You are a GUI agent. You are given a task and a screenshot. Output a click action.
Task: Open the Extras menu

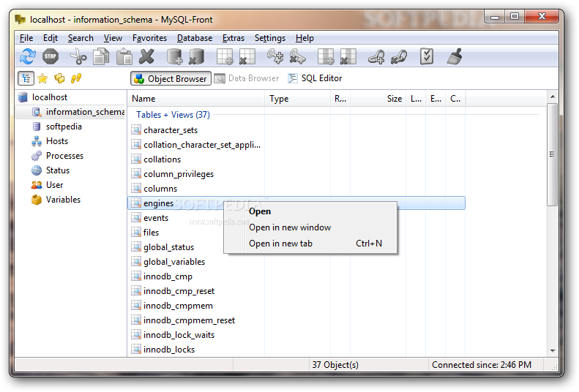(x=233, y=38)
